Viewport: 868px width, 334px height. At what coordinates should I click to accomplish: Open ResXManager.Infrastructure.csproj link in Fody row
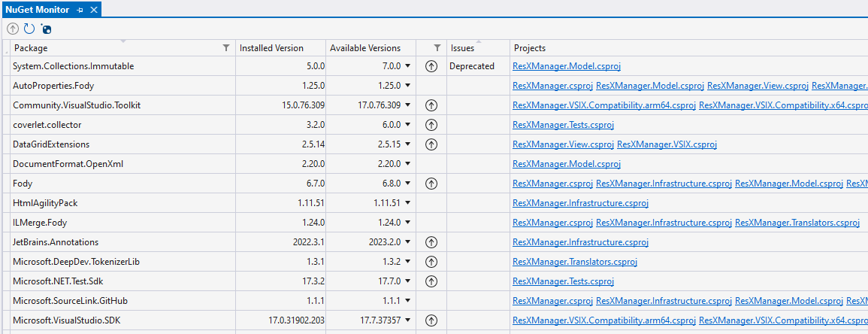[x=664, y=184]
